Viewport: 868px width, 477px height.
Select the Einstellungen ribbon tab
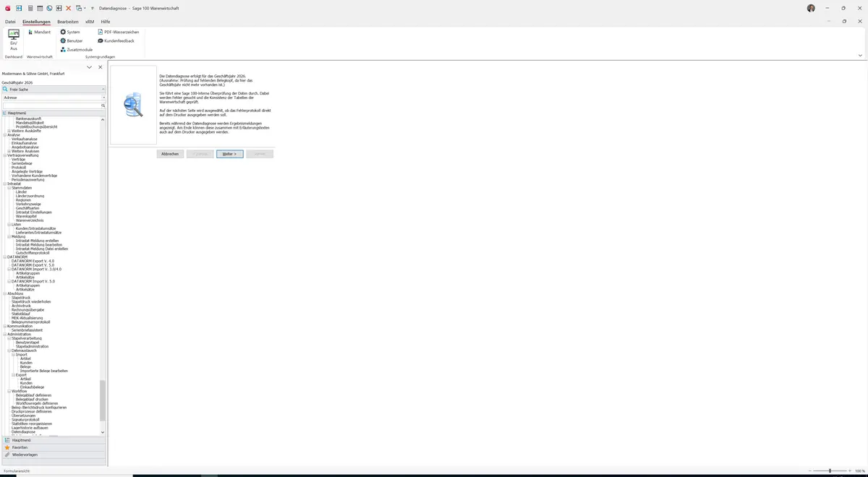pos(36,22)
